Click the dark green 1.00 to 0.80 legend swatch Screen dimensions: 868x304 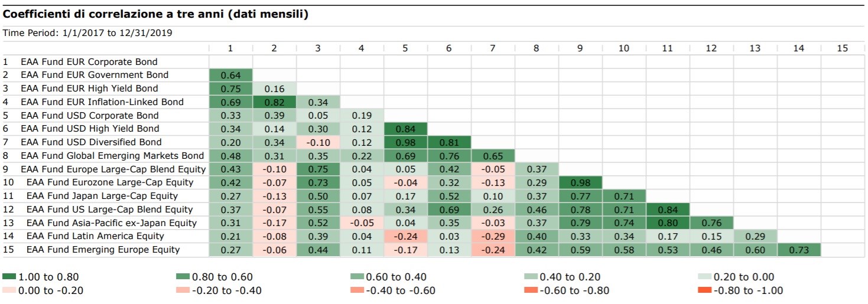click(x=9, y=277)
